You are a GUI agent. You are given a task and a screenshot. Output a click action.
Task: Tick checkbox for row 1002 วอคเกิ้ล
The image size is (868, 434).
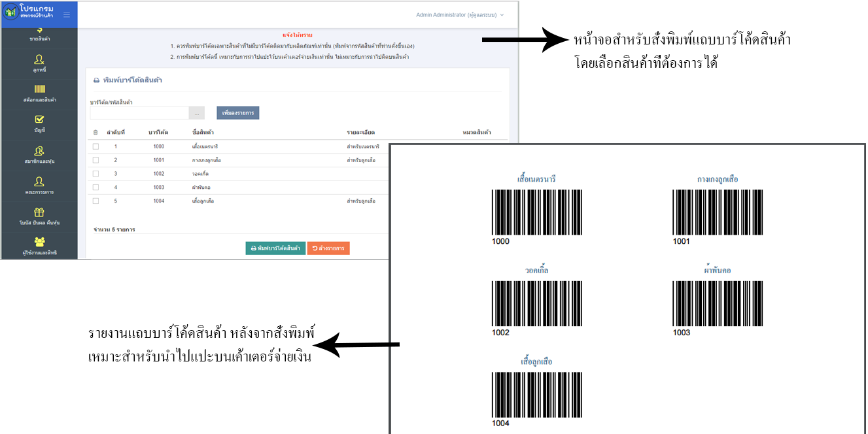click(95, 174)
